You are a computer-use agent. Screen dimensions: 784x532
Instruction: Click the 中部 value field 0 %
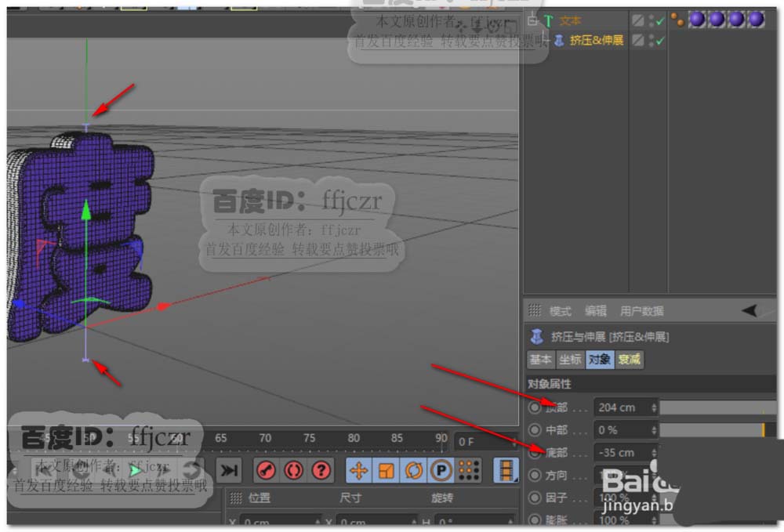(622, 430)
